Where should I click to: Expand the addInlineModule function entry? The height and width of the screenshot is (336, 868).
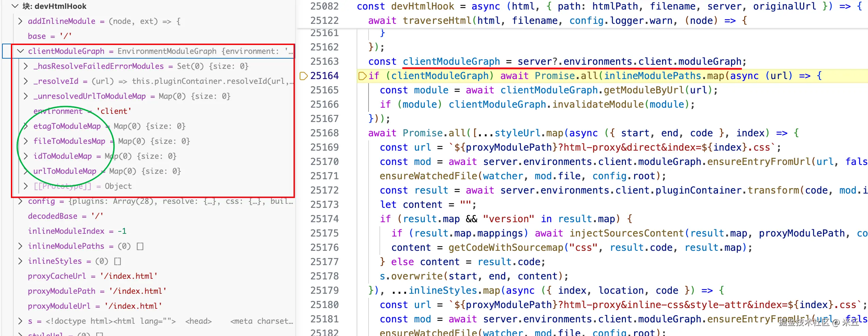tap(20, 21)
